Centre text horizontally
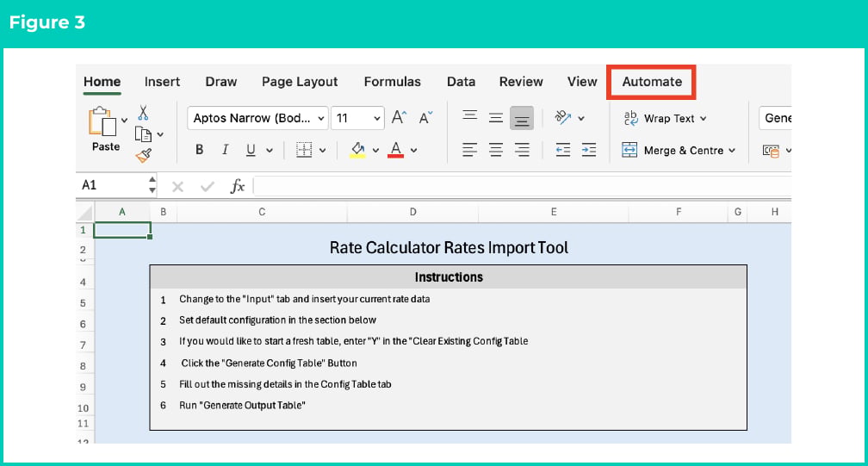 coord(495,149)
